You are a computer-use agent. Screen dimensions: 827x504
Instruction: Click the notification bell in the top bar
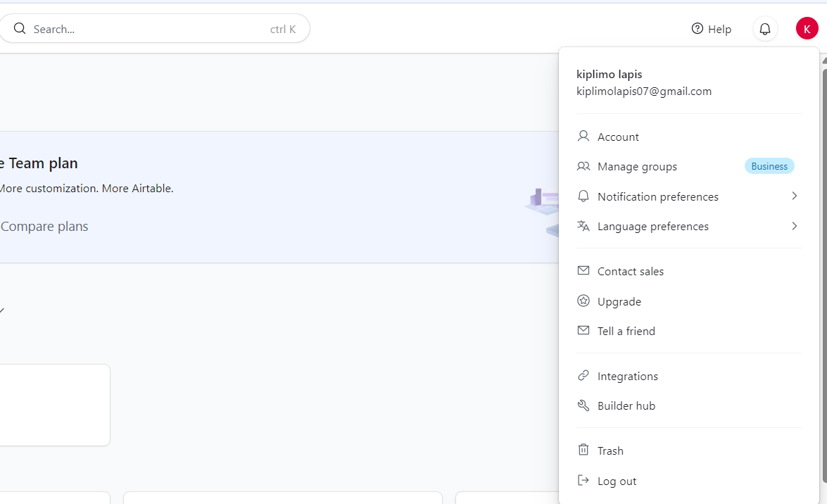click(x=764, y=29)
